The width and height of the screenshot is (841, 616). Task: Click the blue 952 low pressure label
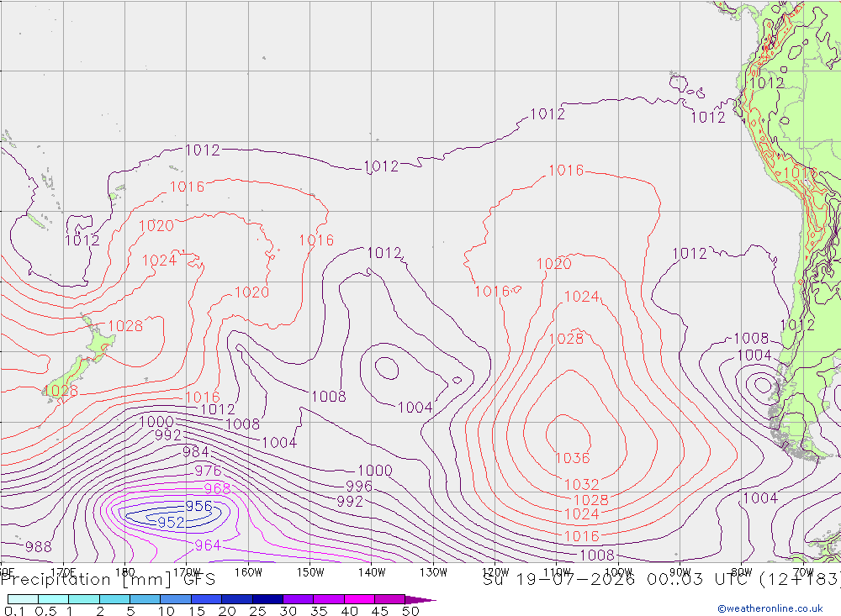171,522
